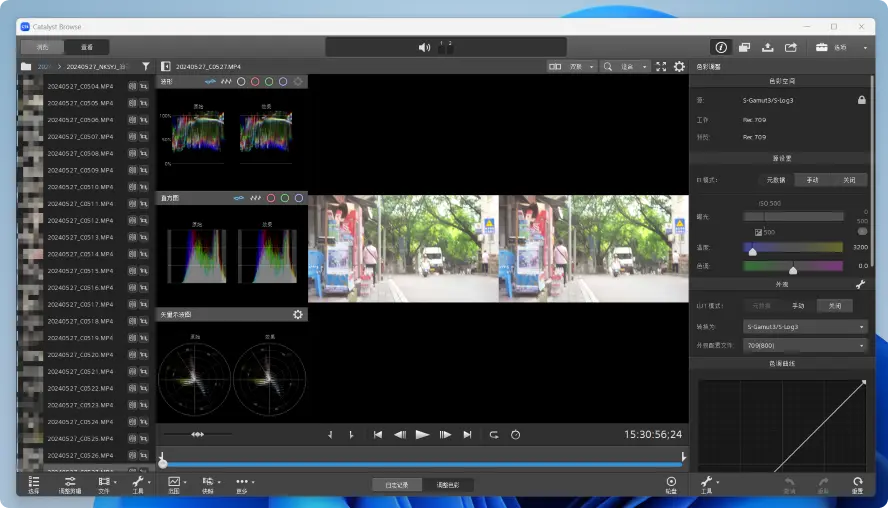This screenshot has width=888, height=508.
Task: Open the 709(800) look profile dropdown
Action: pyautogui.click(x=805, y=345)
